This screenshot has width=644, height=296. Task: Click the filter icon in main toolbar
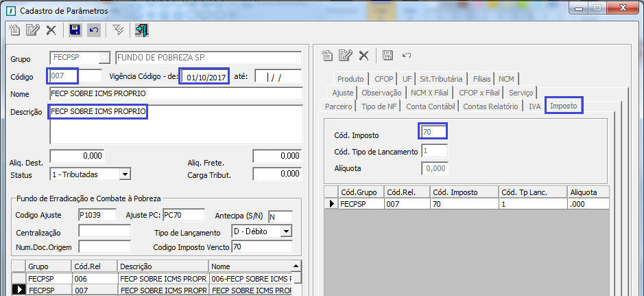tap(118, 30)
